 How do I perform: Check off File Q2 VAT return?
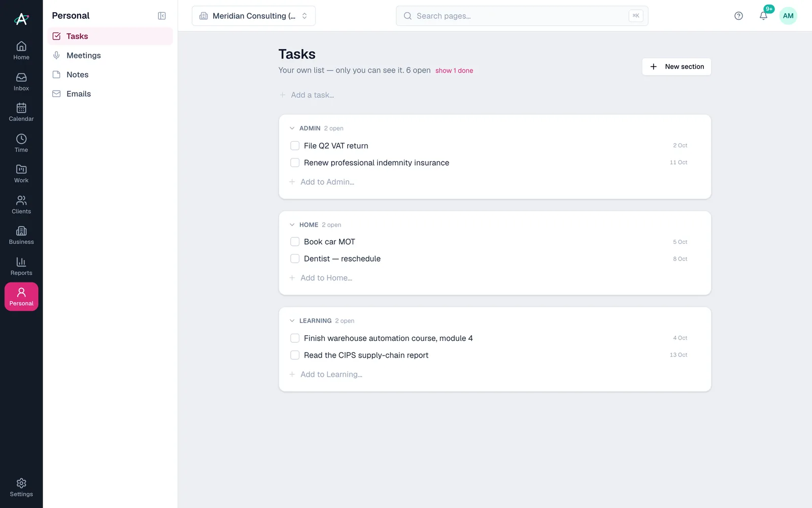tap(295, 146)
